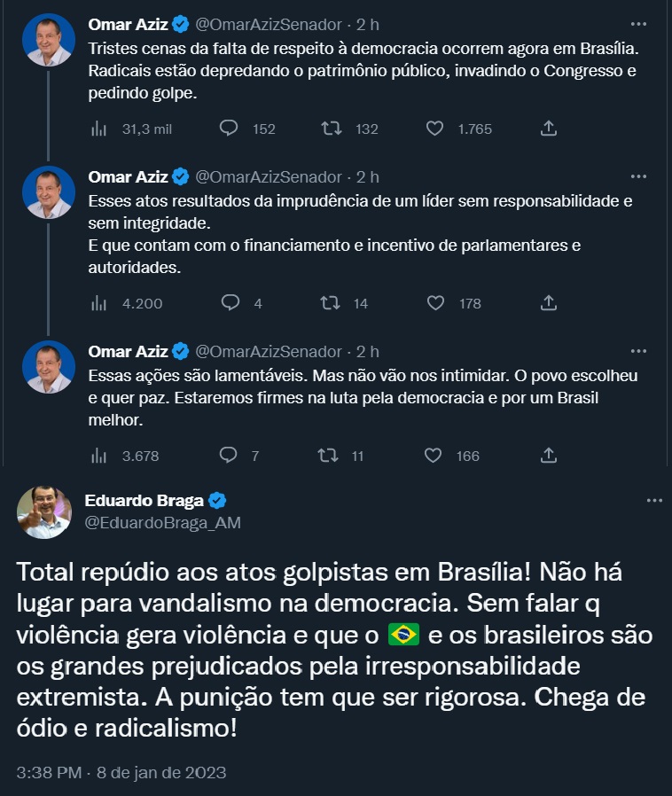Reply to the tweet with 7 comments
The width and height of the screenshot is (672, 796).
229,456
